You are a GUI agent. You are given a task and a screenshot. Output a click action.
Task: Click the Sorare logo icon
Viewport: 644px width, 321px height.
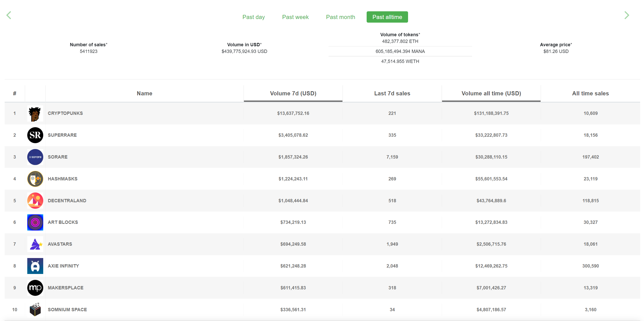(x=35, y=157)
